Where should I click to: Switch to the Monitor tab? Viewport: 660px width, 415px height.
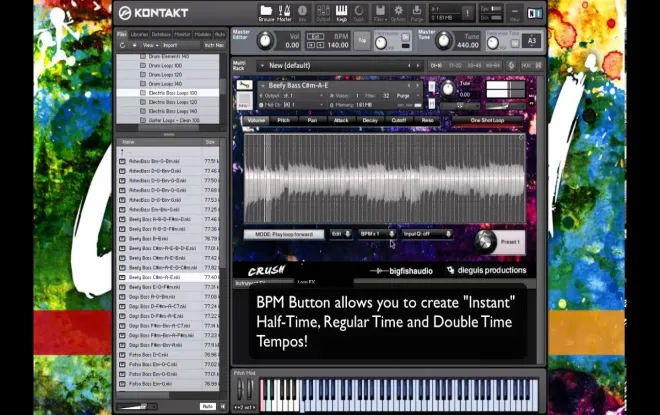(182, 35)
